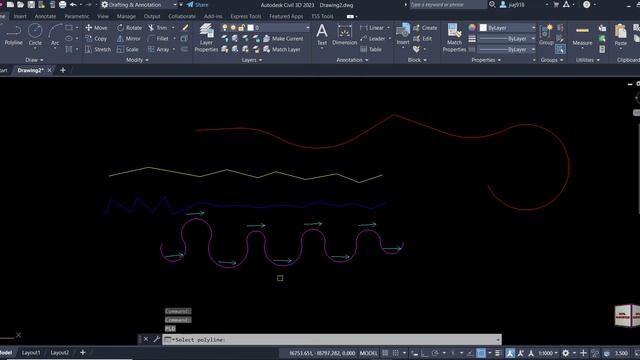Select the Fillet tool

158,39
